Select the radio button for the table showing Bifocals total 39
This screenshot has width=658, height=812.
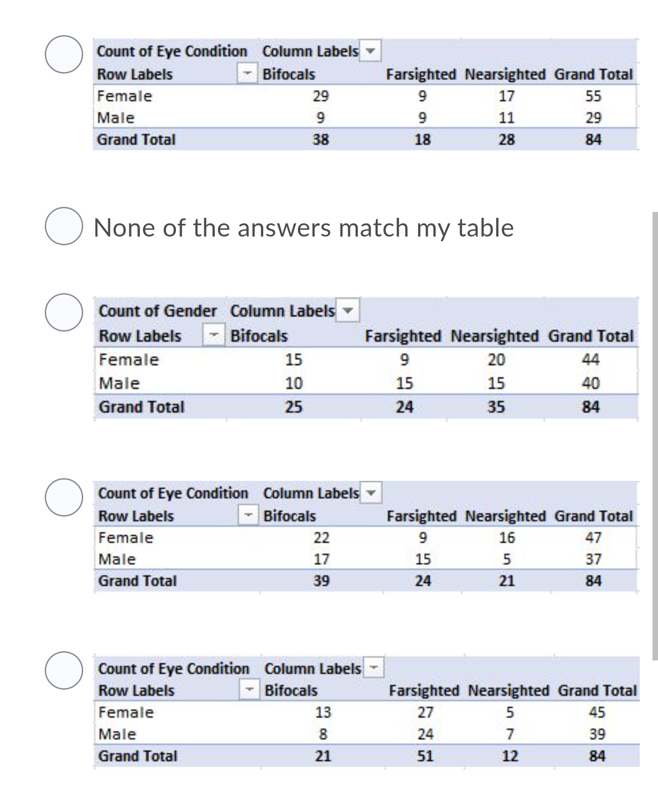click(x=64, y=497)
